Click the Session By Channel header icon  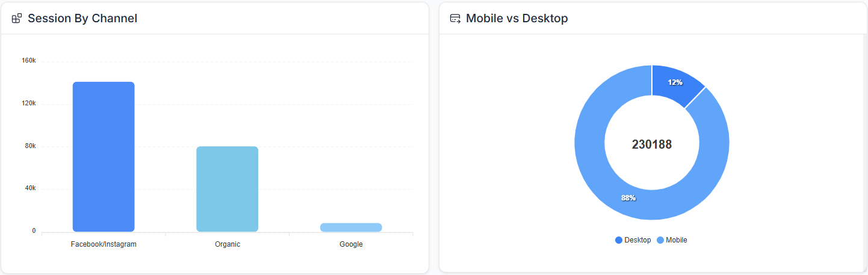click(x=17, y=19)
